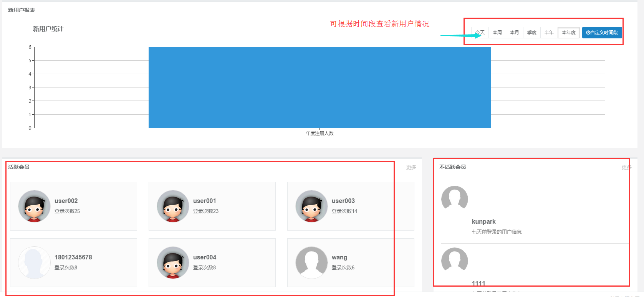Image resolution: width=644 pixels, height=297 pixels.
Task: Click the avatar for 18012345678
Action: click(x=34, y=262)
